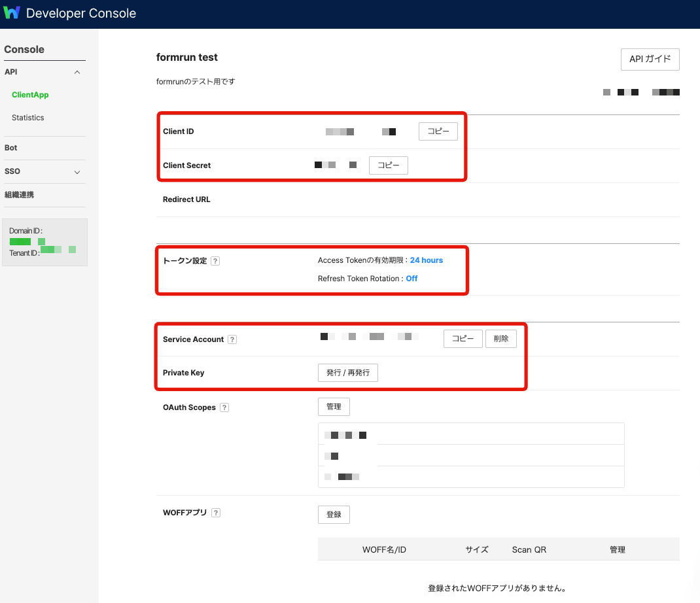Viewport: 700px width, 603px height.
Task: Open Statistics in the sidebar
Action: [28, 118]
